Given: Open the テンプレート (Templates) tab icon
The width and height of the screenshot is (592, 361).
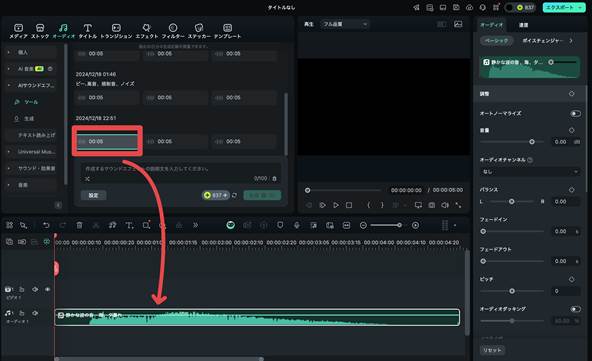Looking at the screenshot, I should tap(227, 28).
